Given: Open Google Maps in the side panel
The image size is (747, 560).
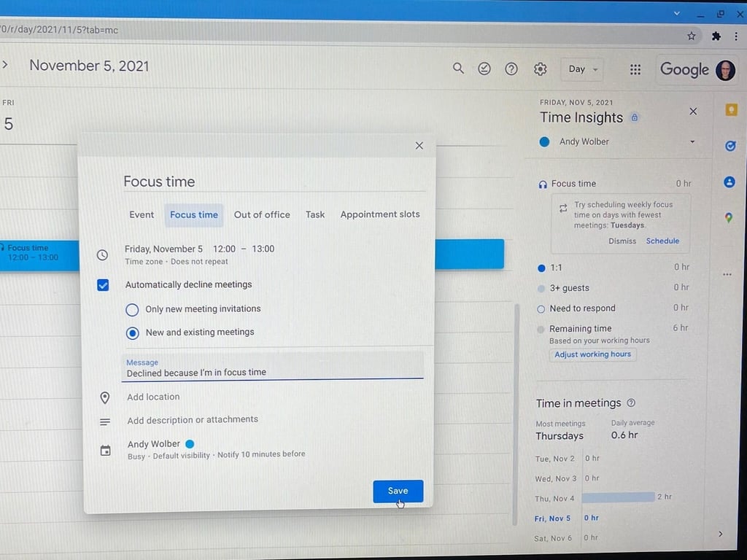Looking at the screenshot, I should click(x=728, y=218).
